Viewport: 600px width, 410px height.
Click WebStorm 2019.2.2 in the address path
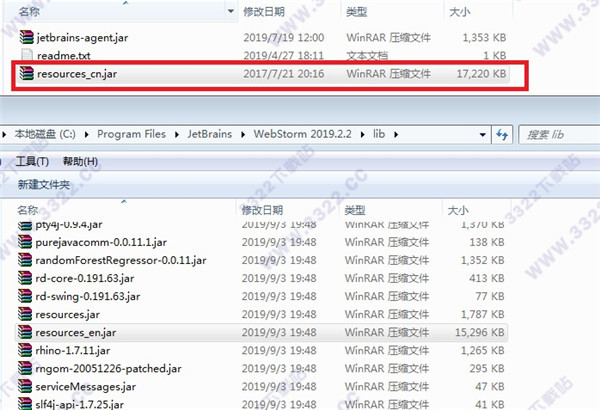[302, 134]
